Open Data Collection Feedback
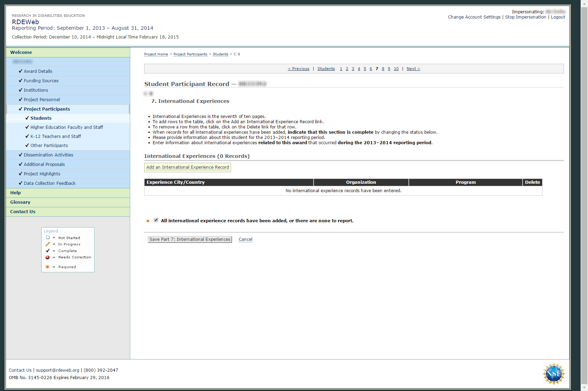The image size is (588, 391). (50, 183)
